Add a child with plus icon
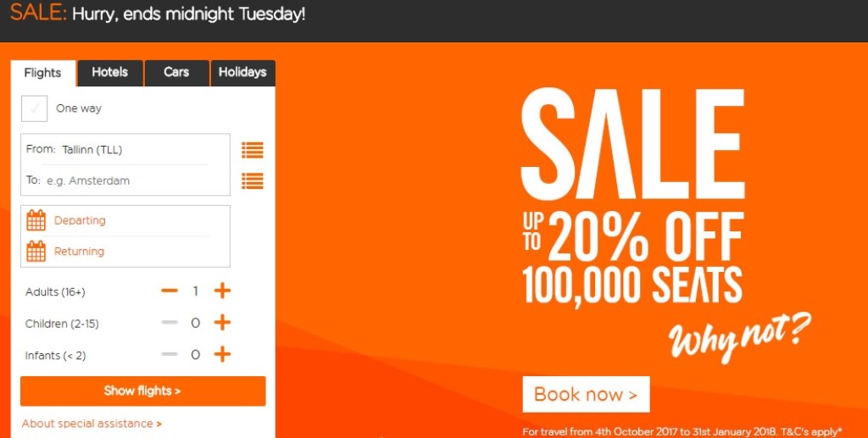Viewport: 868px width, 438px height. [222, 323]
